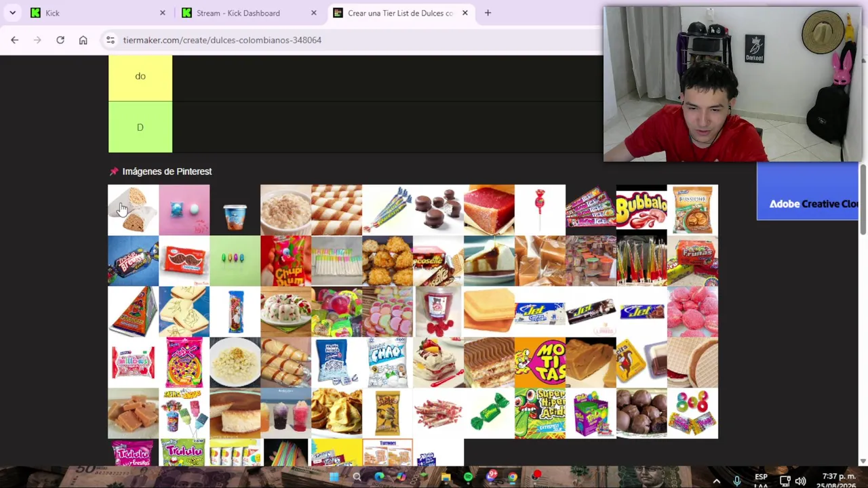View site information icon in address bar

coord(111,40)
